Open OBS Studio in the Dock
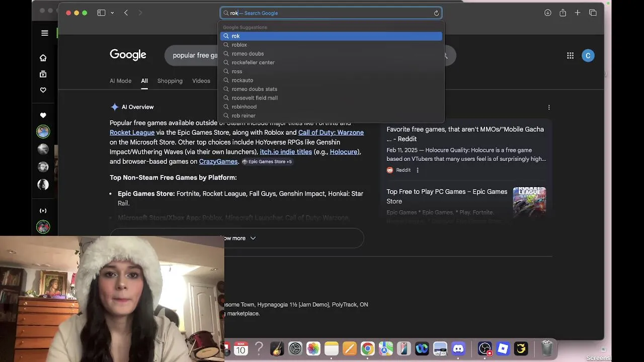Image resolution: width=644 pixels, height=362 pixels. [x=485, y=348]
